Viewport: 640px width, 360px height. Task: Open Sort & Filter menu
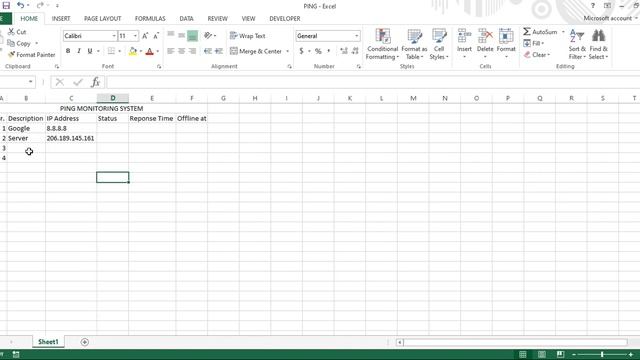pos(577,44)
